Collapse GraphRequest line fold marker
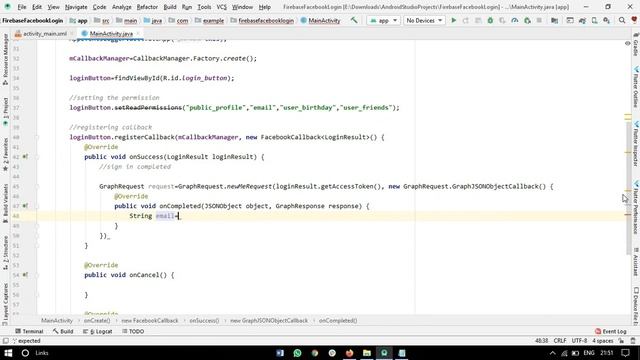 [x=37, y=187]
